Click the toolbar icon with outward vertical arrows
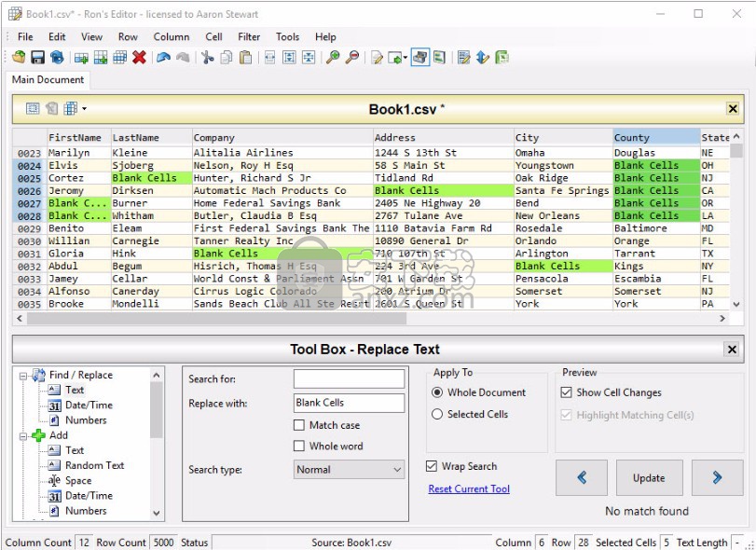Image resolution: width=756 pixels, height=550 pixels. coord(289,58)
